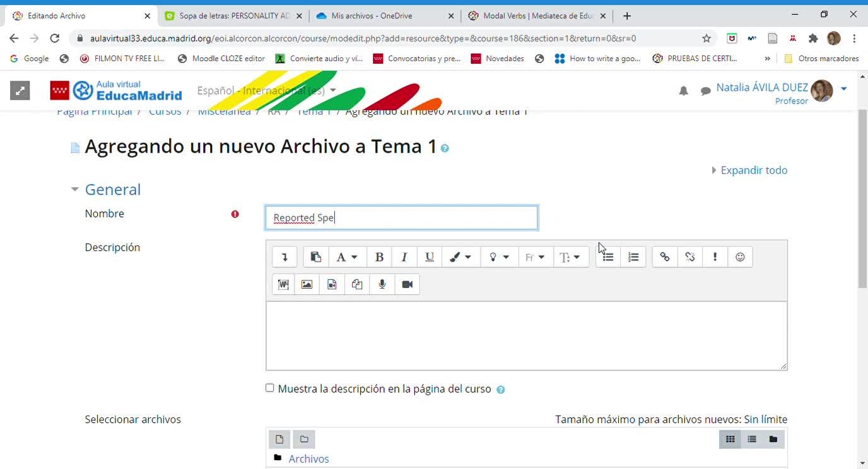Click the underline formatting button
Viewport: 868px width, 469px height.
(x=430, y=257)
